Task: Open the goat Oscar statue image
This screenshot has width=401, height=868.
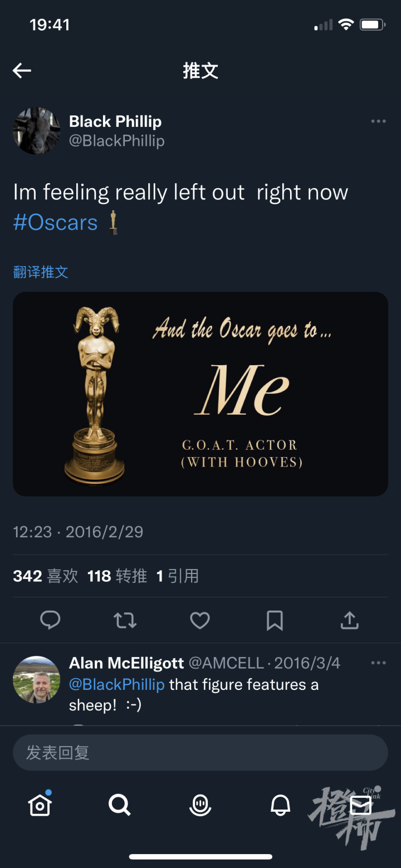Action: [x=200, y=394]
